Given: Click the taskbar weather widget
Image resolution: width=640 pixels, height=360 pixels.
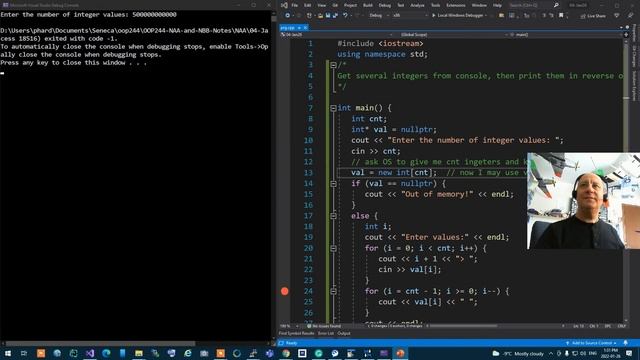Looking at the screenshot, I should tap(518, 353).
